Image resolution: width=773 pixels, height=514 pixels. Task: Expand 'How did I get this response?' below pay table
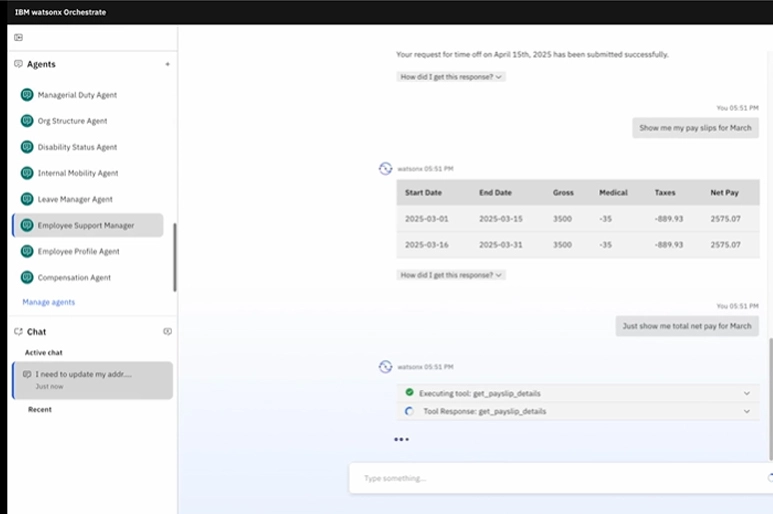point(451,275)
